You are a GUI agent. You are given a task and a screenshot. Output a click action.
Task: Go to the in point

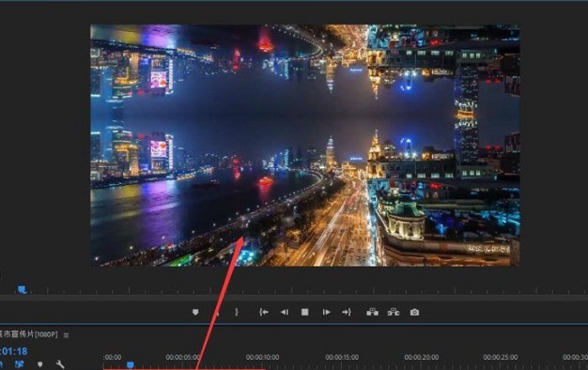[x=264, y=312]
